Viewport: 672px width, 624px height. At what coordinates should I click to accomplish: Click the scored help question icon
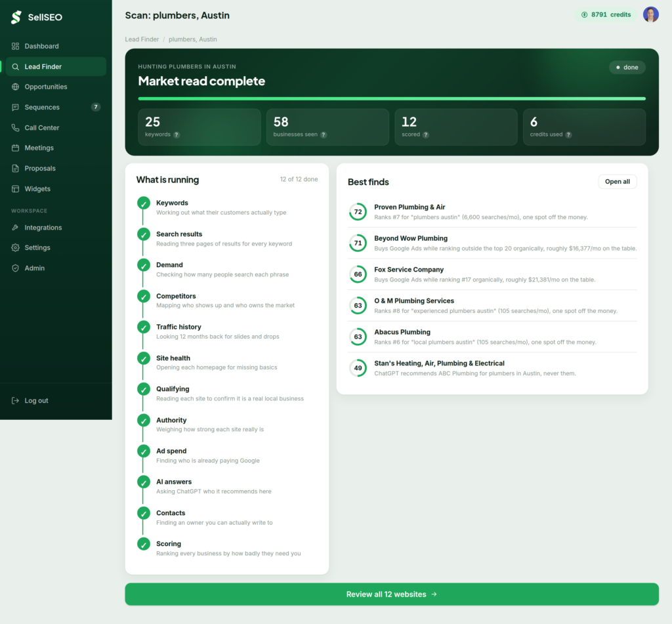(425, 135)
